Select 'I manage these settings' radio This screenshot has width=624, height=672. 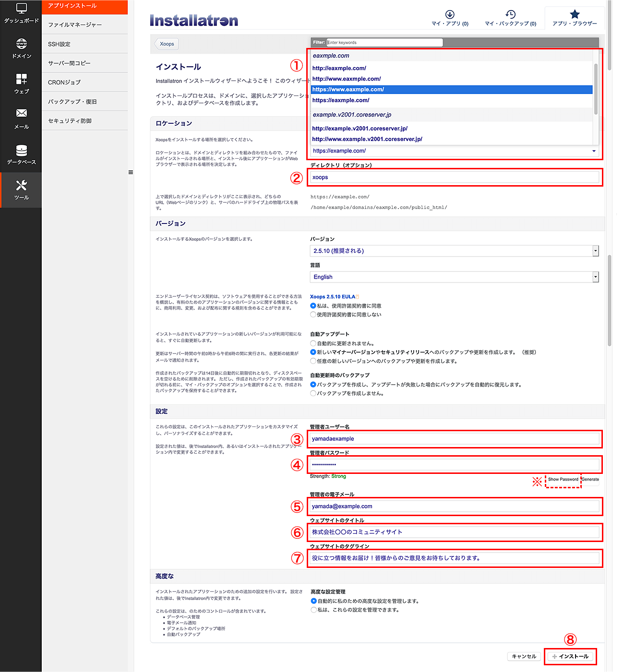[313, 610]
